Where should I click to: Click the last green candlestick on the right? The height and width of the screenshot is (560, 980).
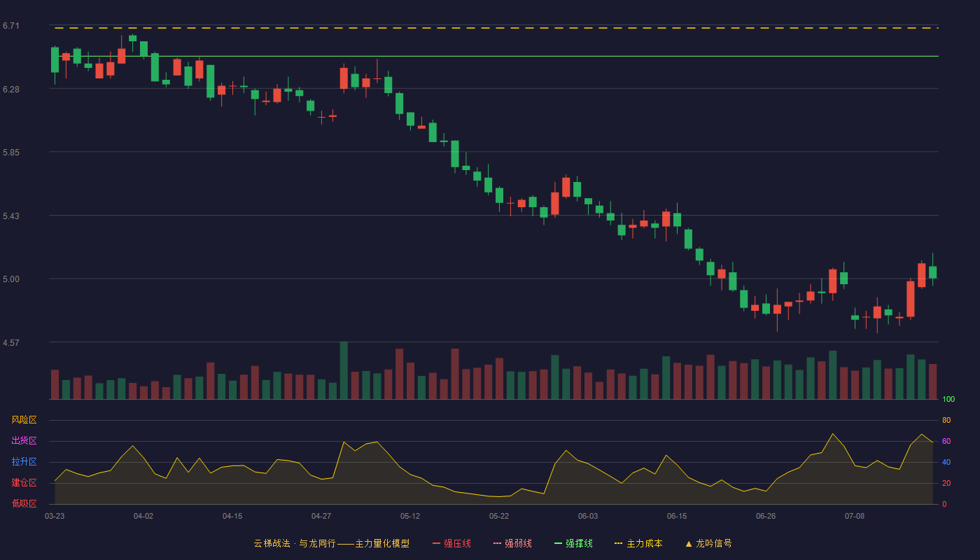click(932, 272)
